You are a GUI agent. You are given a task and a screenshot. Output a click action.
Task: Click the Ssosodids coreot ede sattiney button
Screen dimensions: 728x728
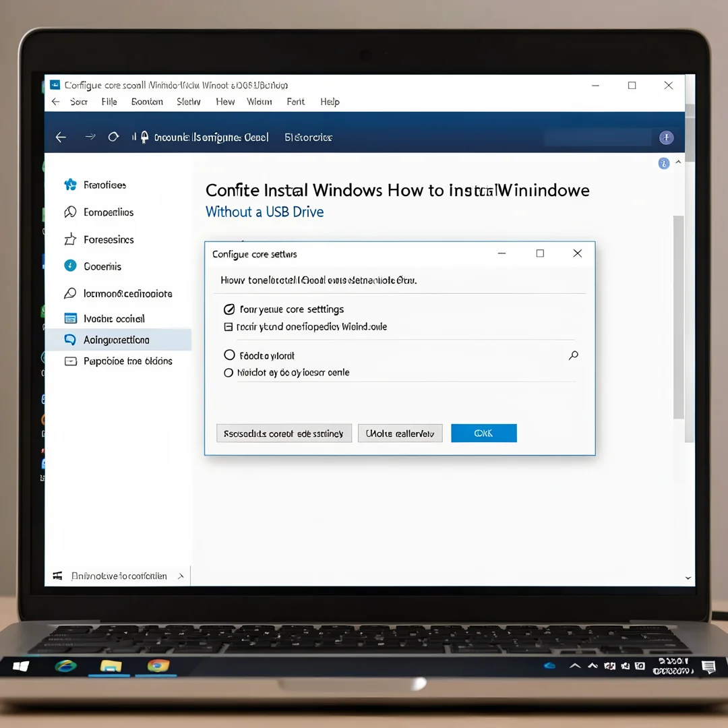coord(284,433)
